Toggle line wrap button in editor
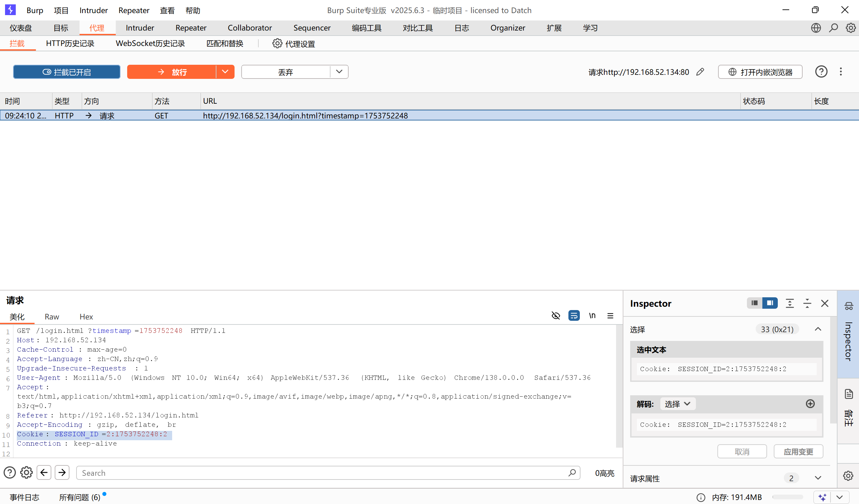The image size is (859, 504). pyautogui.click(x=574, y=316)
